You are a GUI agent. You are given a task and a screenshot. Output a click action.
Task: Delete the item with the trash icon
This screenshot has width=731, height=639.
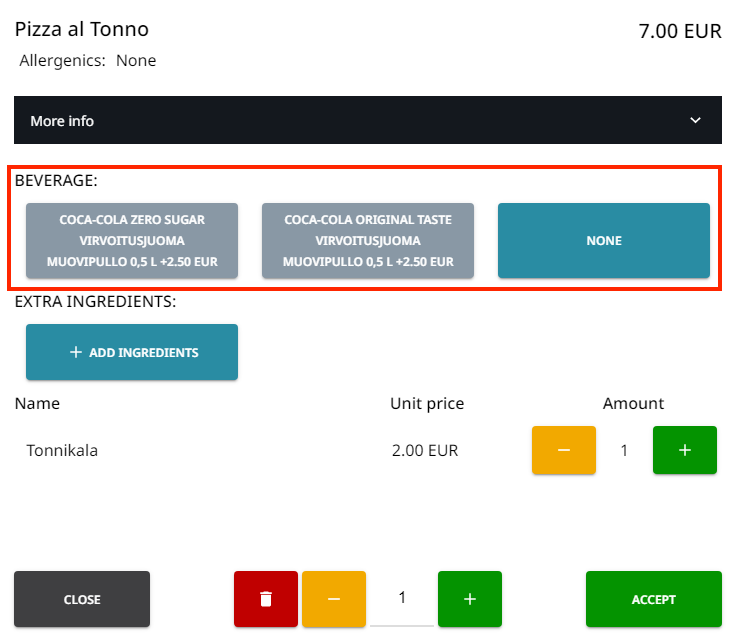point(266,599)
